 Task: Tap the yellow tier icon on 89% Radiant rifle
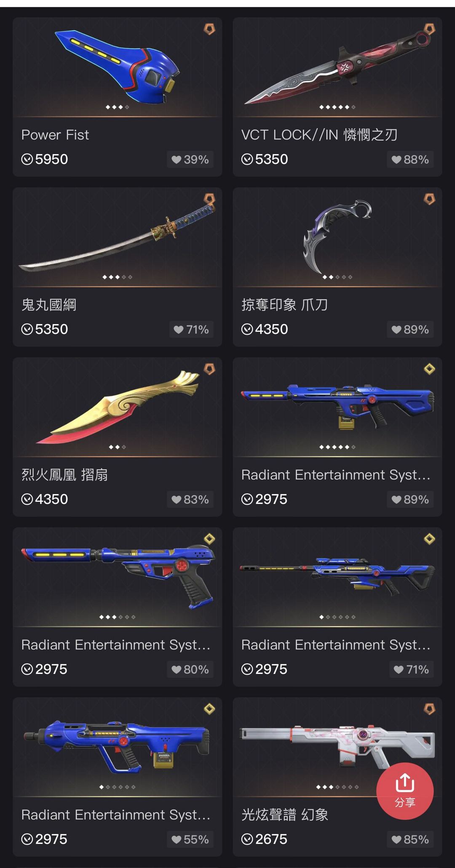tap(429, 369)
